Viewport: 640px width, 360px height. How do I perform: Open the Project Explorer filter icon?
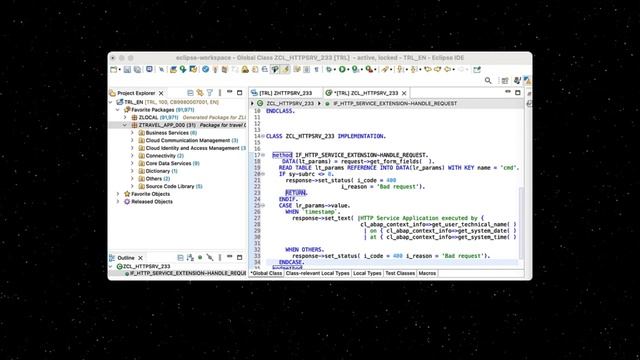pos(210,93)
